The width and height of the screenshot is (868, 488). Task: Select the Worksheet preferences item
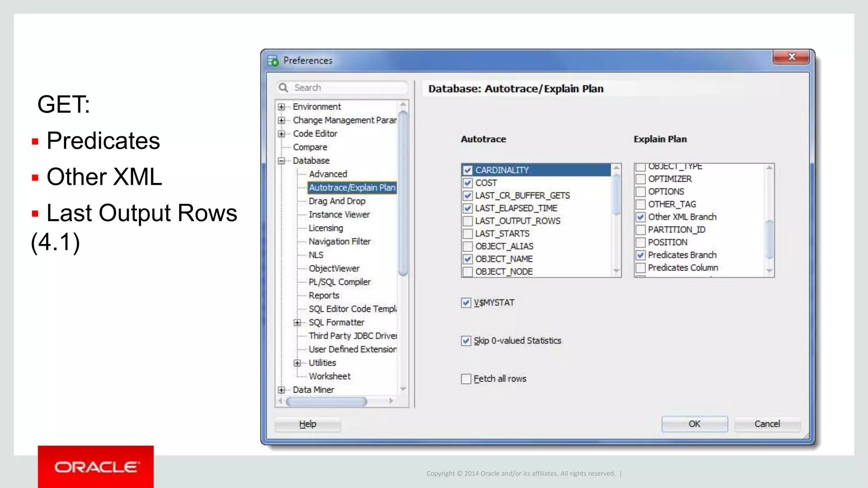(x=329, y=376)
